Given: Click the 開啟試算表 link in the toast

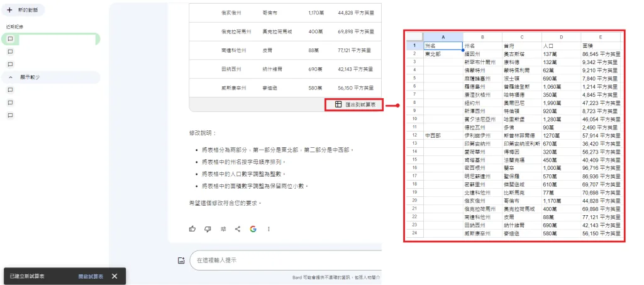Looking at the screenshot, I should coord(91,276).
